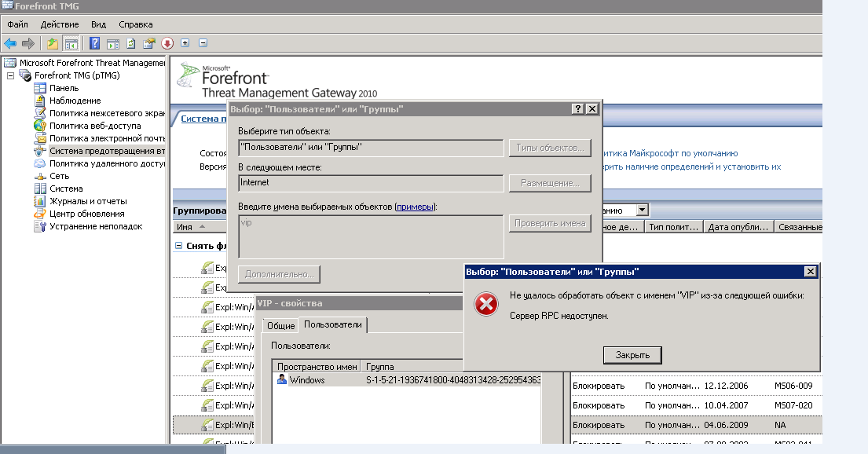Click the Проверить имена button

tap(550, 223)
